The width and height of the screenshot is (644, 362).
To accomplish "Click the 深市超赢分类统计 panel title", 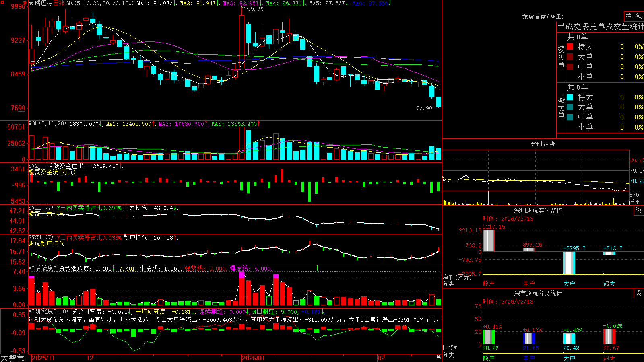I will click(538, 293).
